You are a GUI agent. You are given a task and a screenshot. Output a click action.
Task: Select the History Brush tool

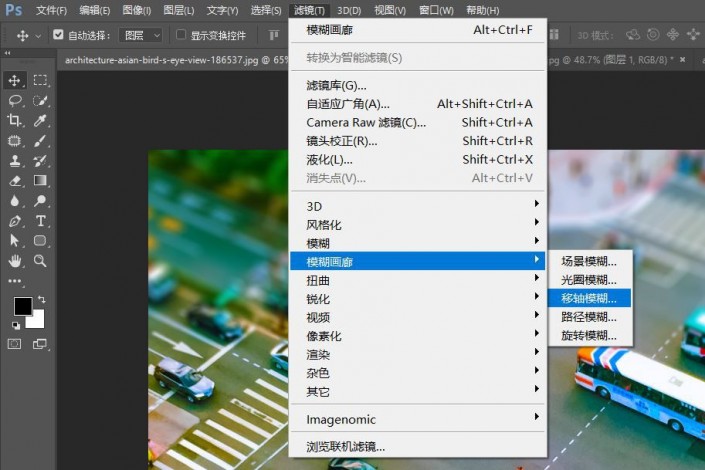point(40,161)
